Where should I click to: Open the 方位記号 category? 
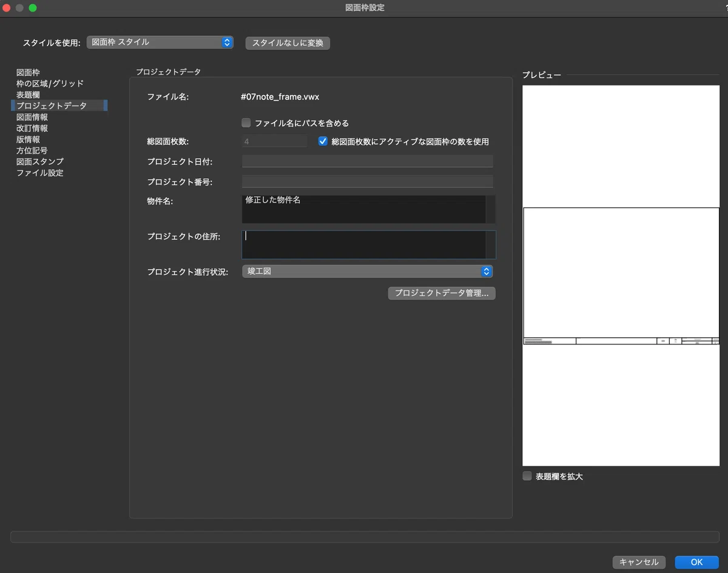click(32, 150)
